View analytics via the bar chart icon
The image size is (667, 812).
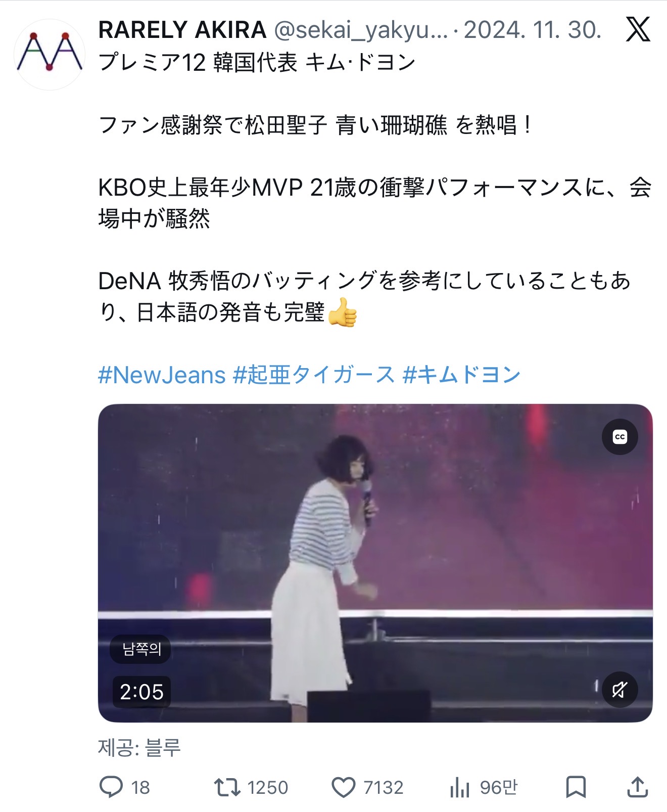coord(459,788)
